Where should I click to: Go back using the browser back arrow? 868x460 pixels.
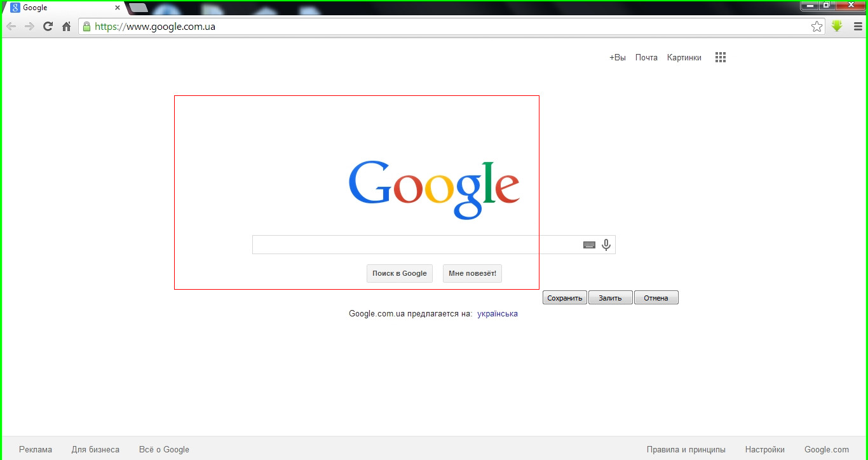[x=11, y=27]
